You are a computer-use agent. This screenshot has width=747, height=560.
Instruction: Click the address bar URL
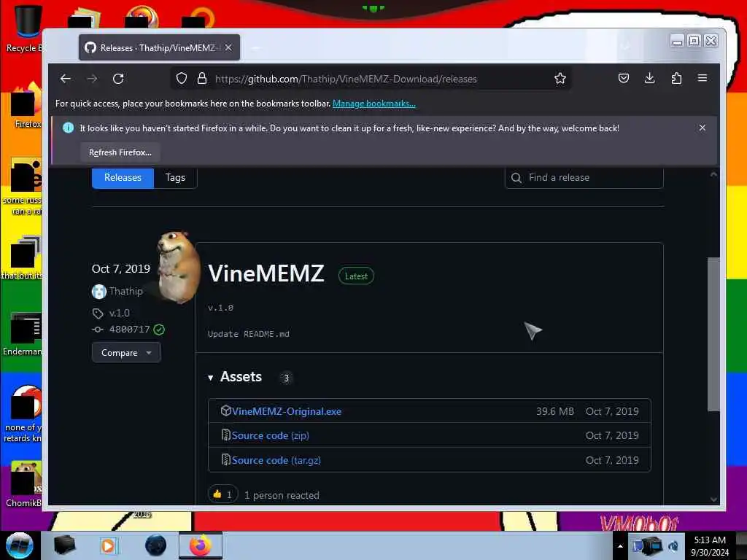point(346,79)
